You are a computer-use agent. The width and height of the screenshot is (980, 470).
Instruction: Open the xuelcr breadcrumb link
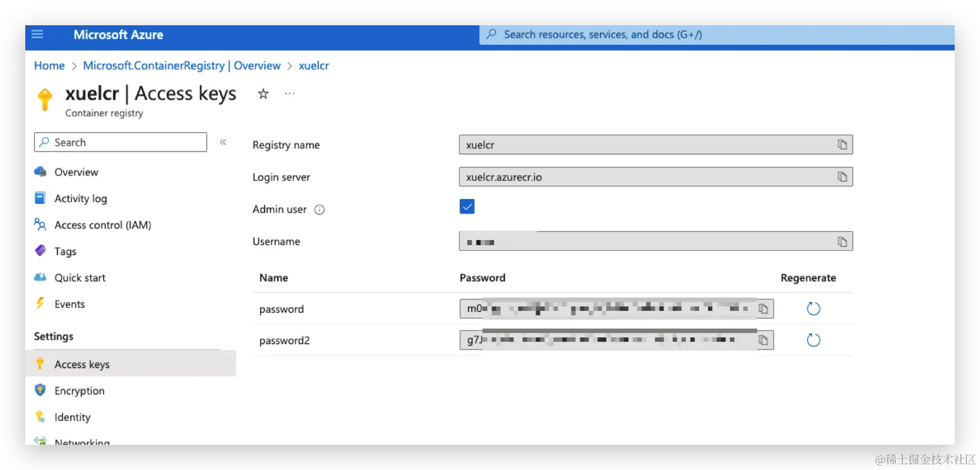(x=314, y=66)
